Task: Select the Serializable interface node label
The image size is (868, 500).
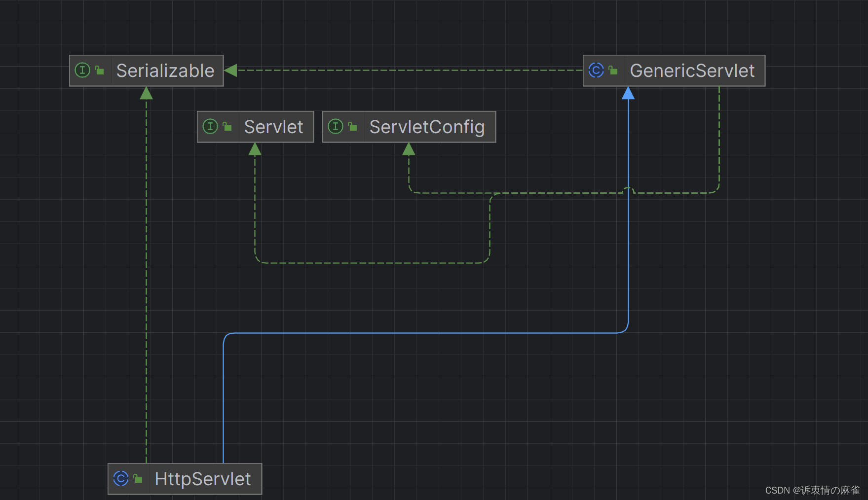Action: [165, 71]
